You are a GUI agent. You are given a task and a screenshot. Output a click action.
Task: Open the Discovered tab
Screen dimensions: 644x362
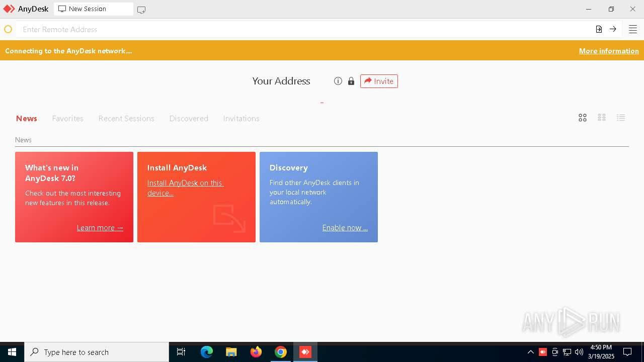click(x=189, y=119)
